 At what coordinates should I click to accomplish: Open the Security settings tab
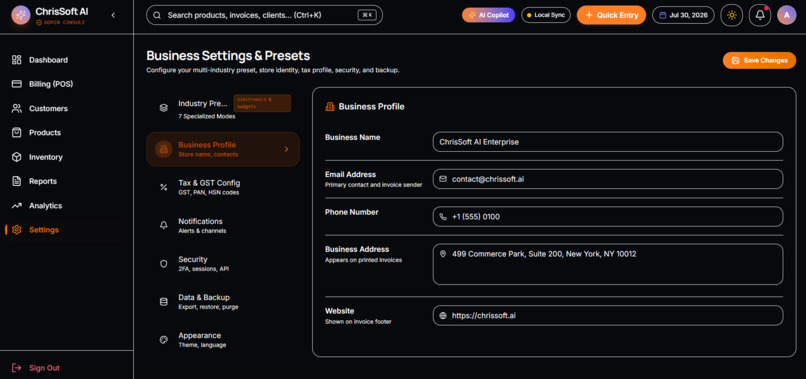tap(223, 263)
